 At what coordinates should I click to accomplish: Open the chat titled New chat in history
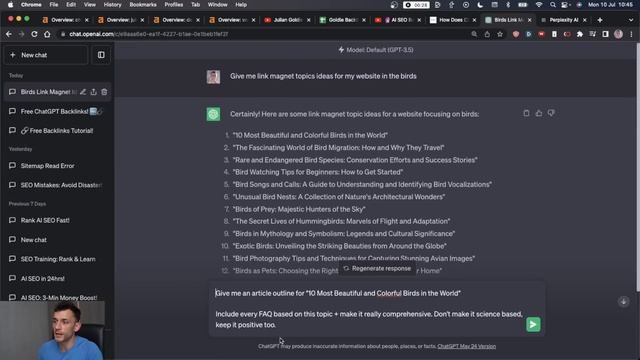pyautogui.click(x=57, y=240)
